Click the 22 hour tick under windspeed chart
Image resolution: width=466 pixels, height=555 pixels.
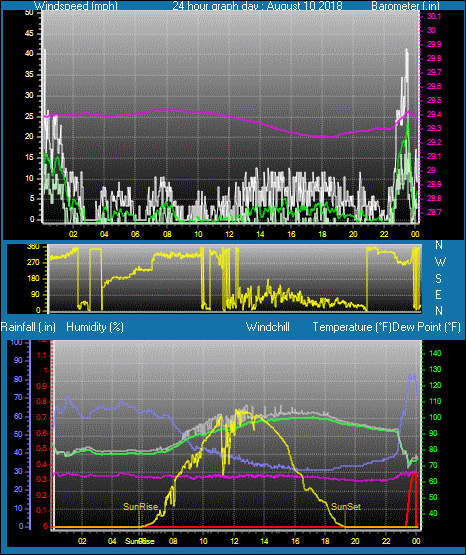coord(384,234)
